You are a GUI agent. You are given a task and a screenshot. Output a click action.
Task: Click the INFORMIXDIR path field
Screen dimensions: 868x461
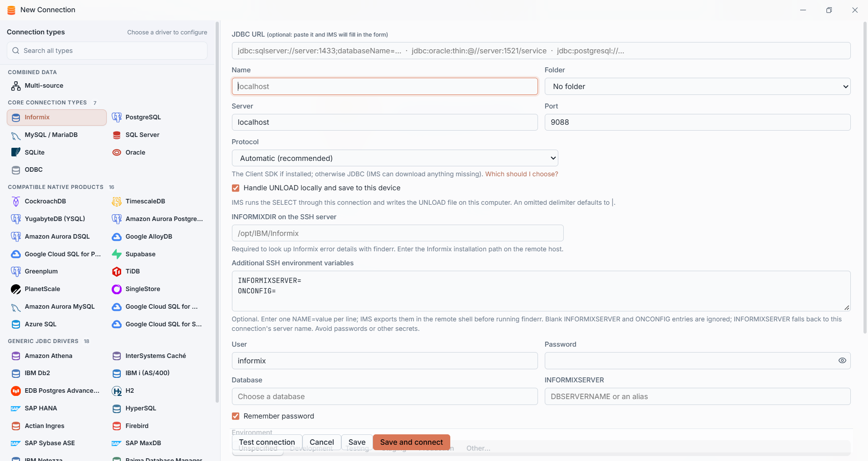397,233
